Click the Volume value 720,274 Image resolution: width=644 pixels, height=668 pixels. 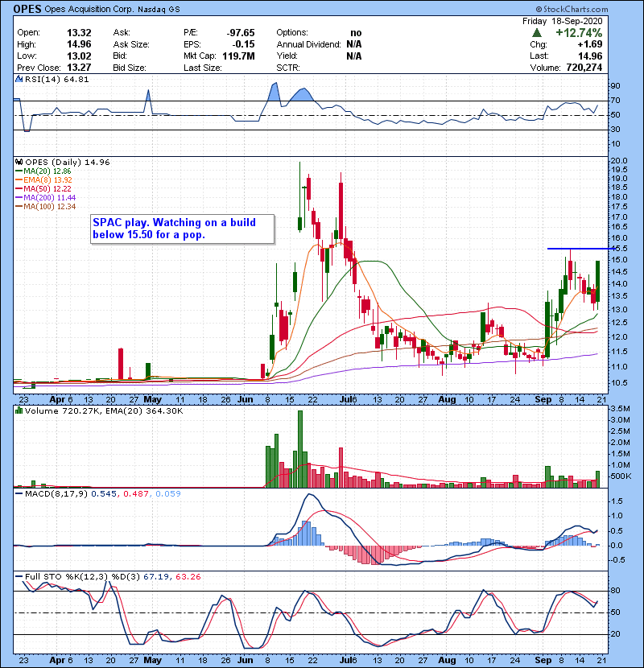[x=584, y=68]
